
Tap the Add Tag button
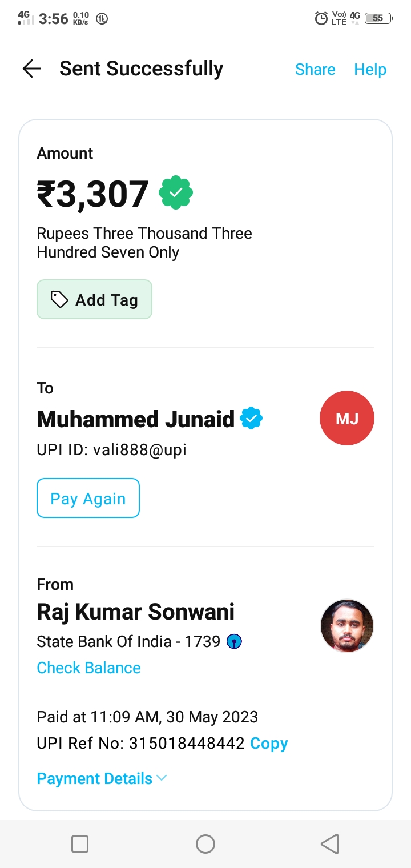pos(95,299)
